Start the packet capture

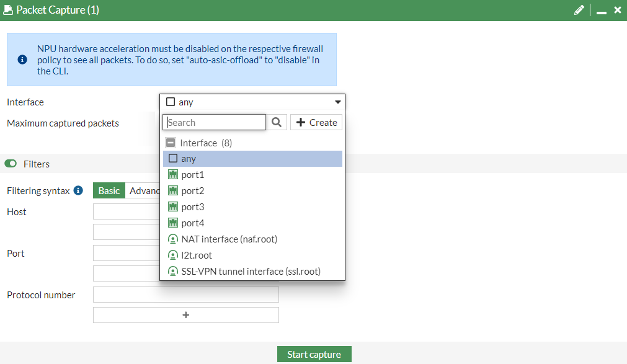pos(314,354)
